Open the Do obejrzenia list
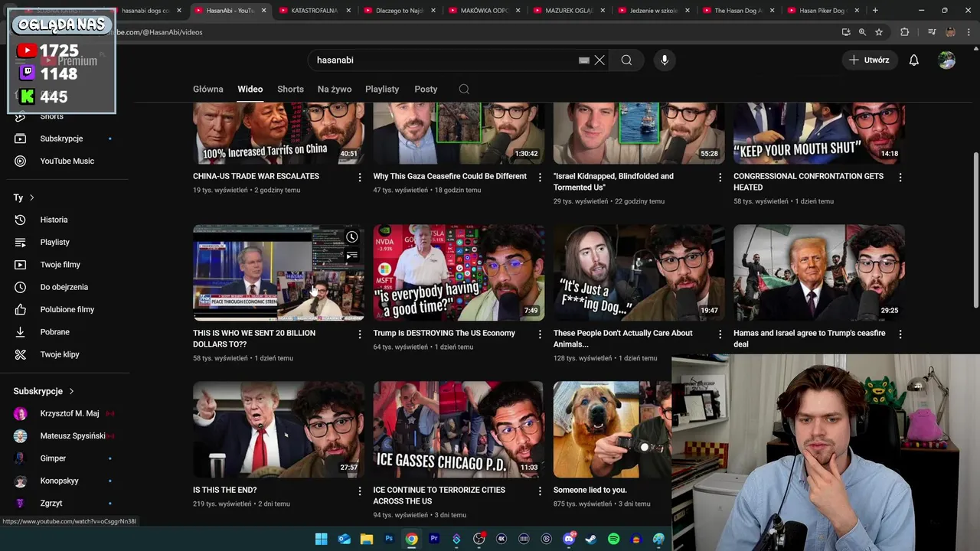The width and height of the screenshot is (980, 551). (x=64, y=287)
